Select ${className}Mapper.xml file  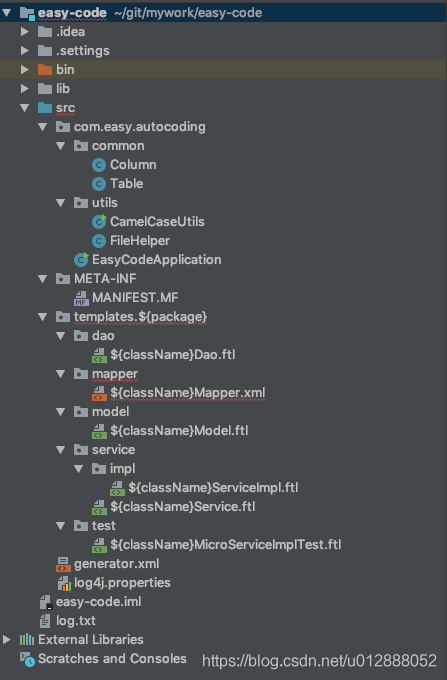click(x=187, y=393)
